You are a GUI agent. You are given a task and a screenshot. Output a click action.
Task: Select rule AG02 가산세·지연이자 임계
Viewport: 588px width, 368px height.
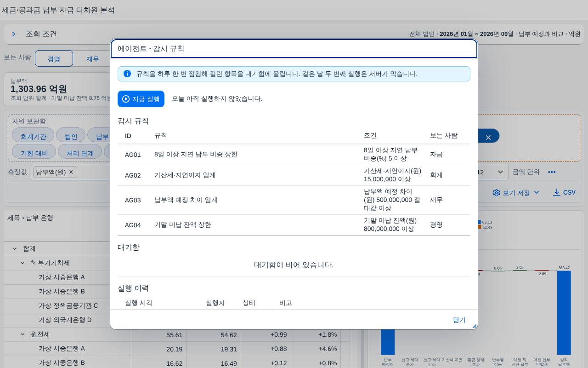(294, 175)
